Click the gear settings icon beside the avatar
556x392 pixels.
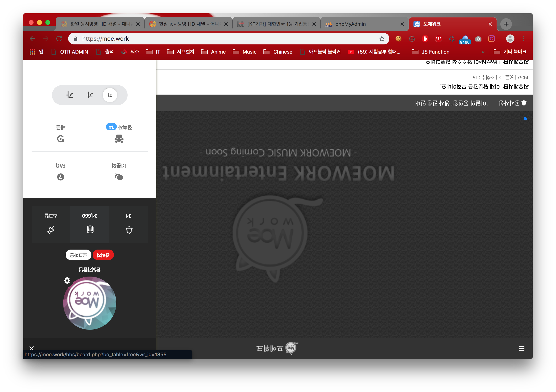click(67, 281)
